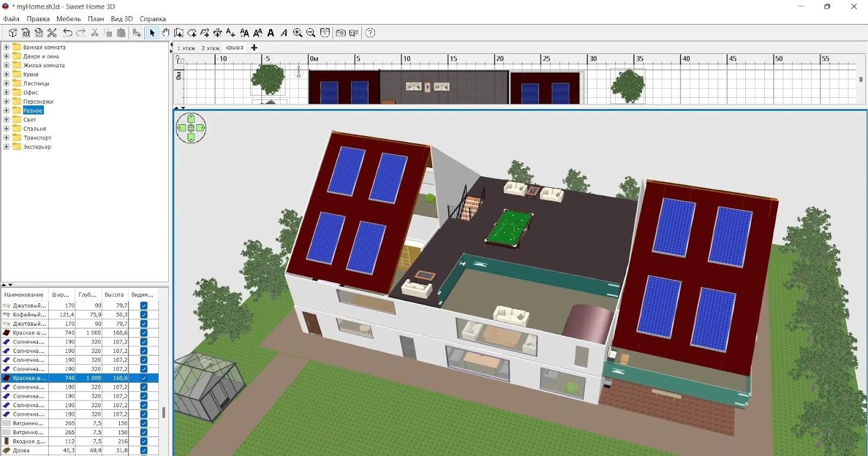Open the preferences tools icon
The width and height of the screenshot is (868, 456).
click(x=52, y=33)
